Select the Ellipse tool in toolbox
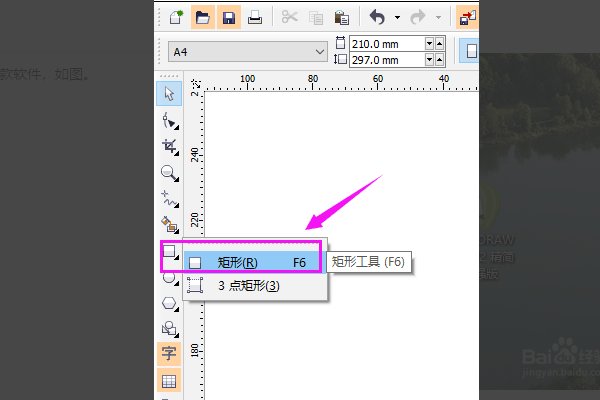The width and height of the screenshot is (600, 400). [x=170, y=279]
